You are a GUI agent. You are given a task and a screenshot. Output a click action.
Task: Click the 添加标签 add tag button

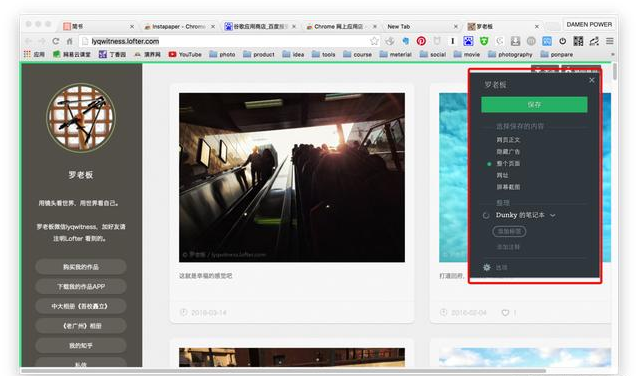click(509, 231)
